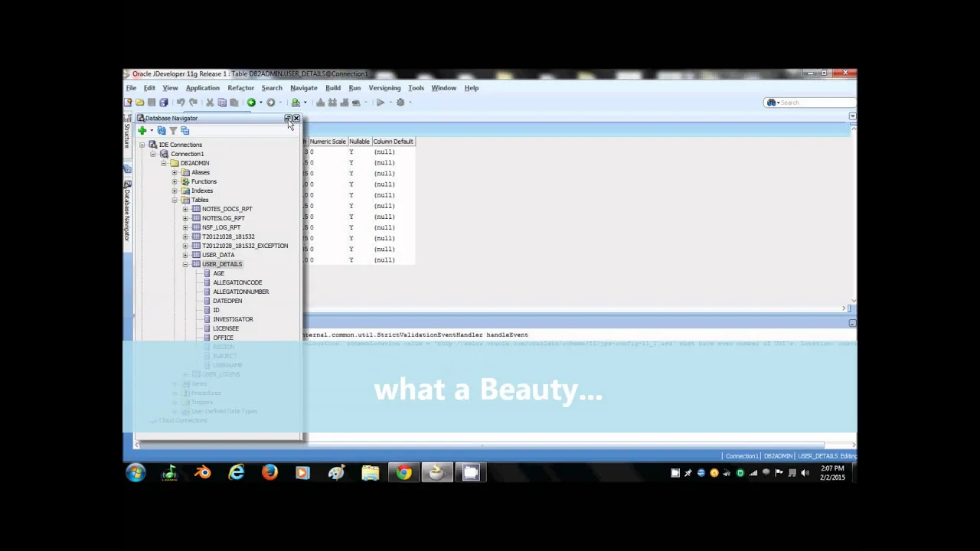Select the NSF_LOG_RPT table

pyautogui.click(x=221, y=227)
